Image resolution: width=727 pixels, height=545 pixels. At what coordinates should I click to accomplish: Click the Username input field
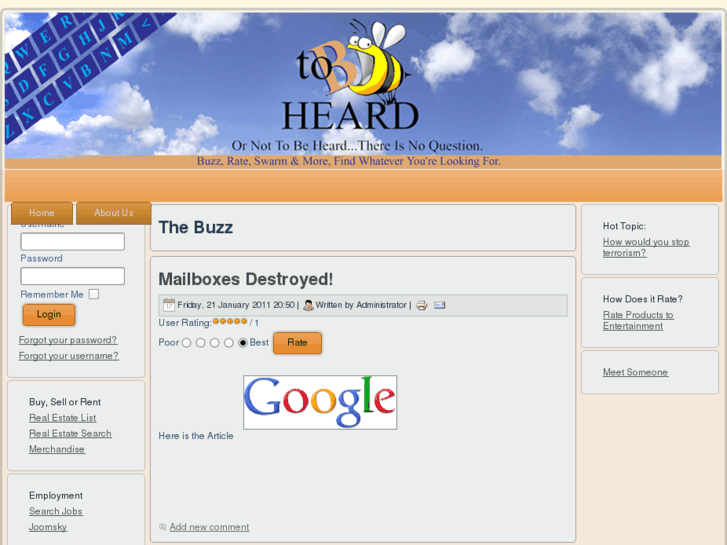72,241
